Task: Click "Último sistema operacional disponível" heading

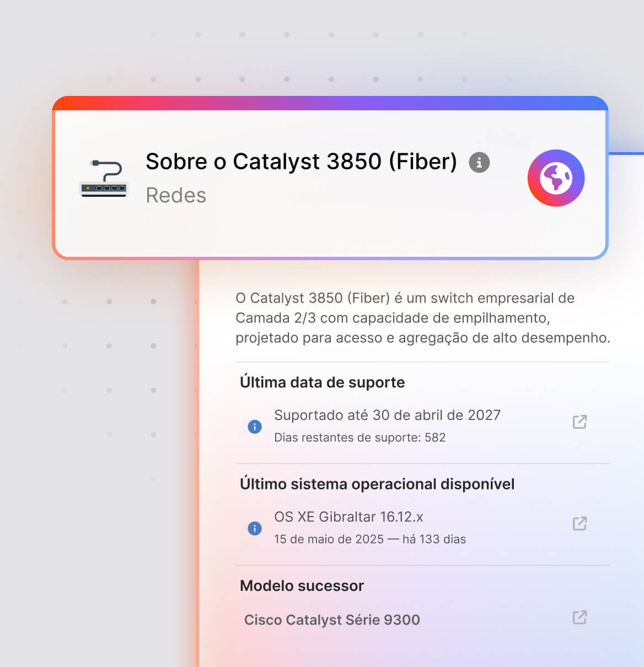Action: click(377, 484)
